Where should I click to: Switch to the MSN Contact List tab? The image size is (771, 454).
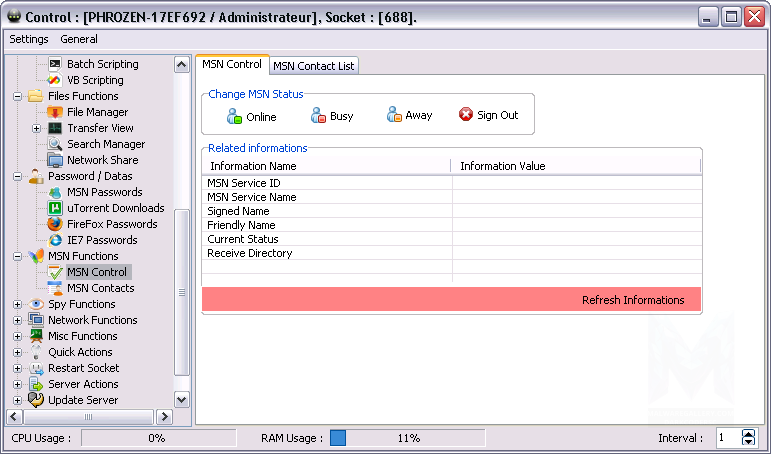click(x=314, y=65)
